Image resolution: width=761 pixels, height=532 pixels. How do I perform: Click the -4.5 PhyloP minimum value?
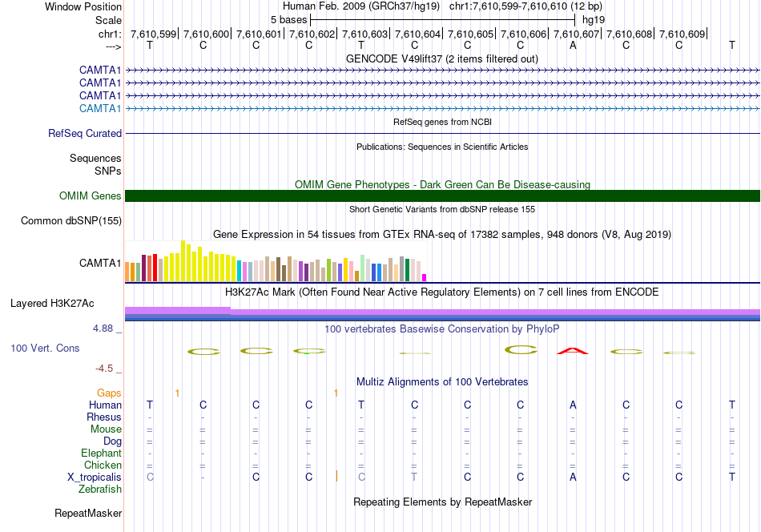104,369
